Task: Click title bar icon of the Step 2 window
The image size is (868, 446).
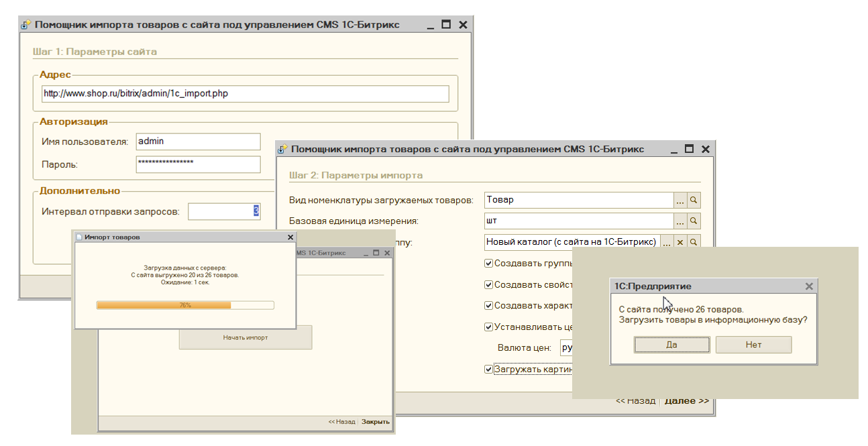Action: pos(283,149)
